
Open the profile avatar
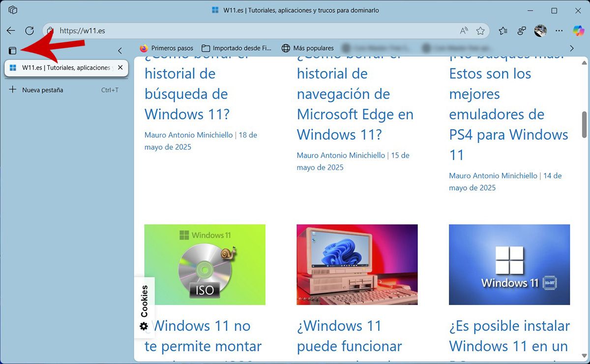tap(540, 30)
